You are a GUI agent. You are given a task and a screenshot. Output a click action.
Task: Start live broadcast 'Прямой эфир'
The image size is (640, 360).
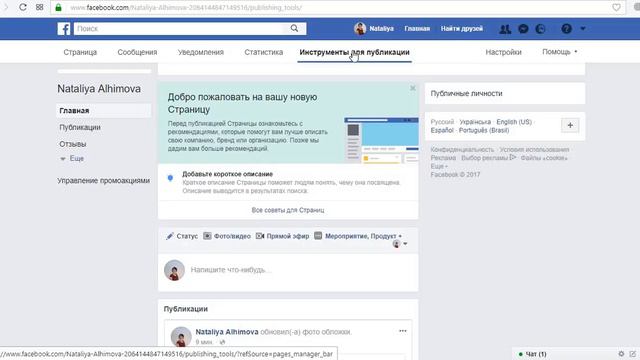point(282,236)
